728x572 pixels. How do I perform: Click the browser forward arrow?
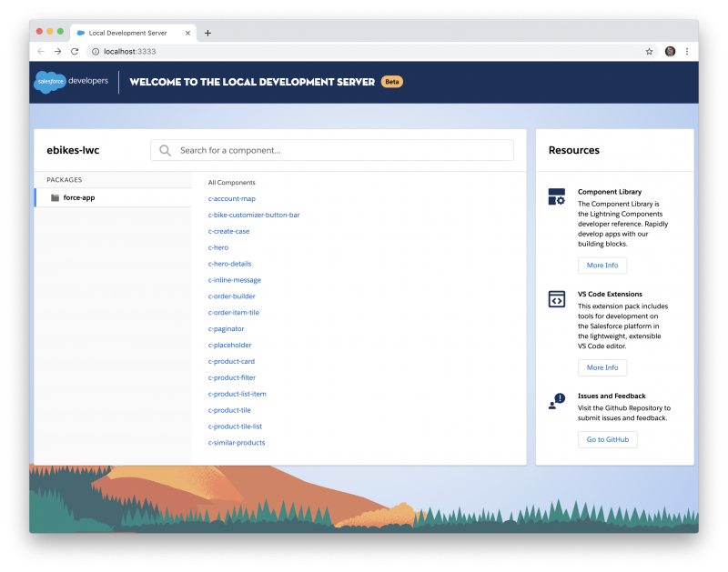[x=57, y=52]
